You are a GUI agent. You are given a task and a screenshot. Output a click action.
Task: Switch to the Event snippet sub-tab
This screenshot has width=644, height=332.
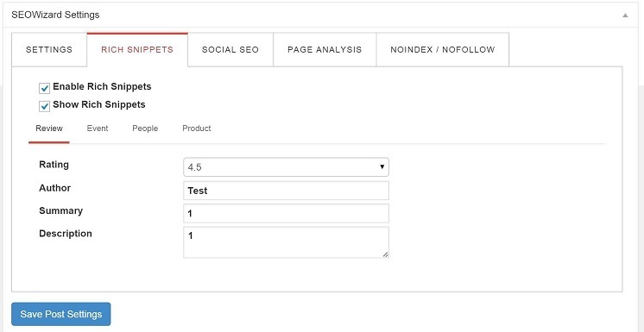(98, 128)
